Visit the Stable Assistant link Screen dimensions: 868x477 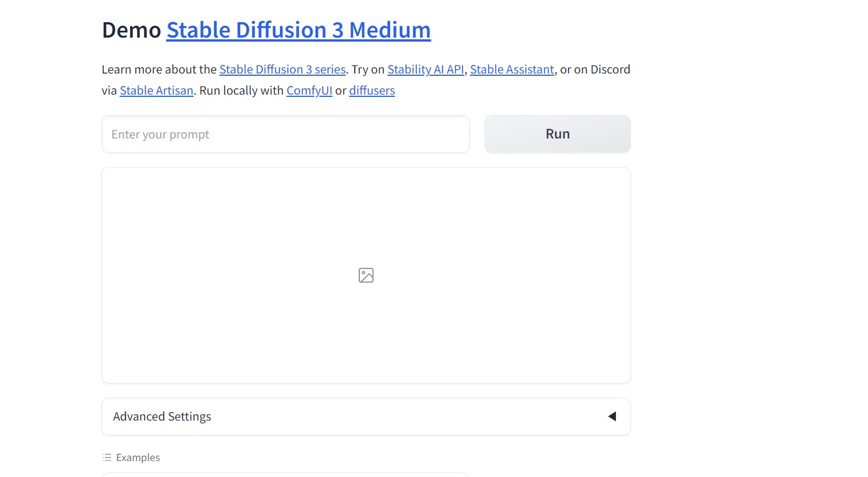coord(512,70)
